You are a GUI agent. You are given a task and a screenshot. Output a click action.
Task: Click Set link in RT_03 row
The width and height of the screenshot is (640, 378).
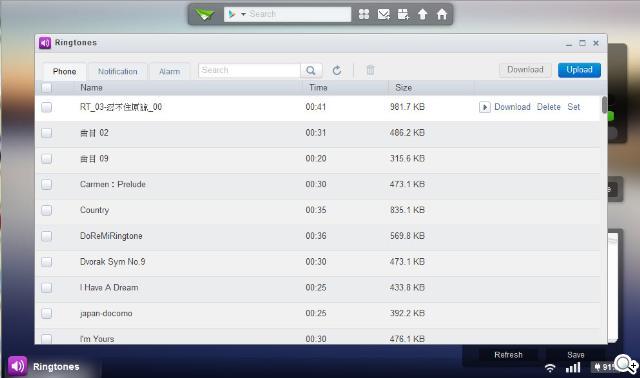coord(573,107)
